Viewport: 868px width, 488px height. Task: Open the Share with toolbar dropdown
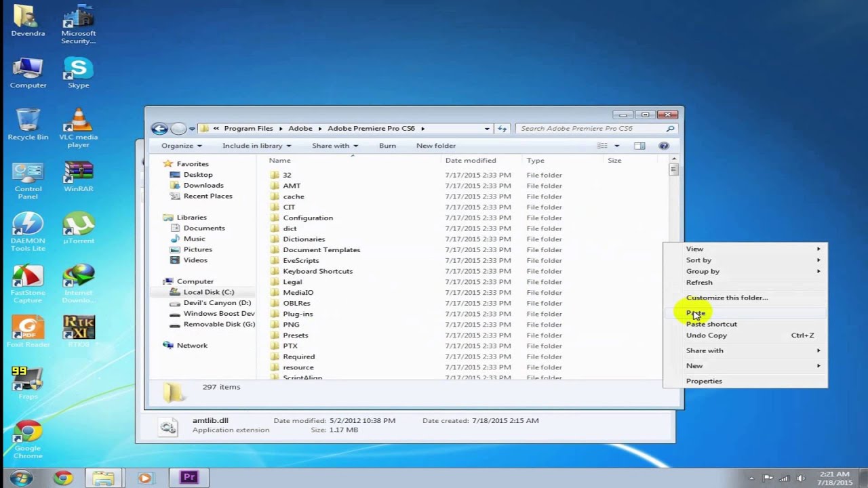pos(335,146)
